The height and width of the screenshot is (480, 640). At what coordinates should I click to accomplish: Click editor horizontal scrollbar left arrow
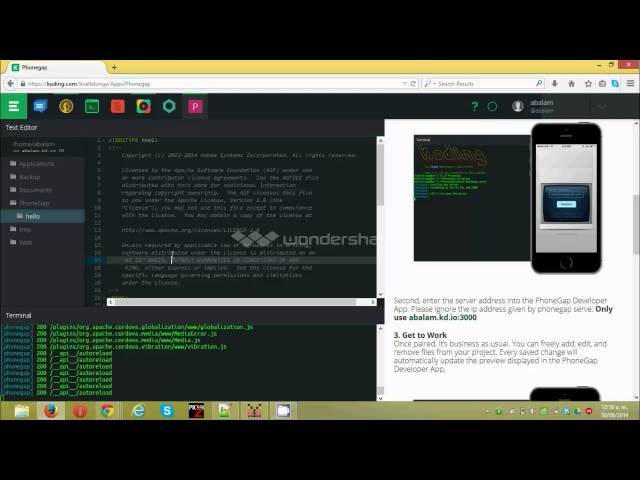pyautogui.click(x=110, y=302)
